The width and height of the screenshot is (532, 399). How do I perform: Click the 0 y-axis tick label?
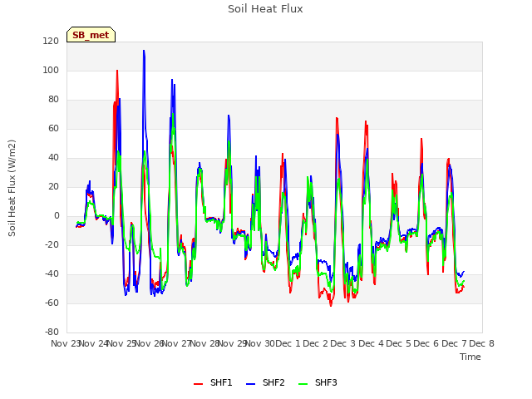(57, 216)
